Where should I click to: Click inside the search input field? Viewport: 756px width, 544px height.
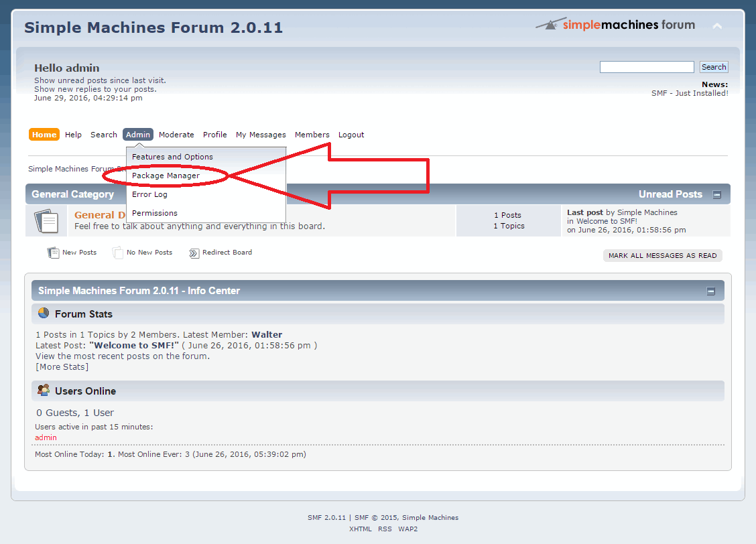click(x=646, y=66)
